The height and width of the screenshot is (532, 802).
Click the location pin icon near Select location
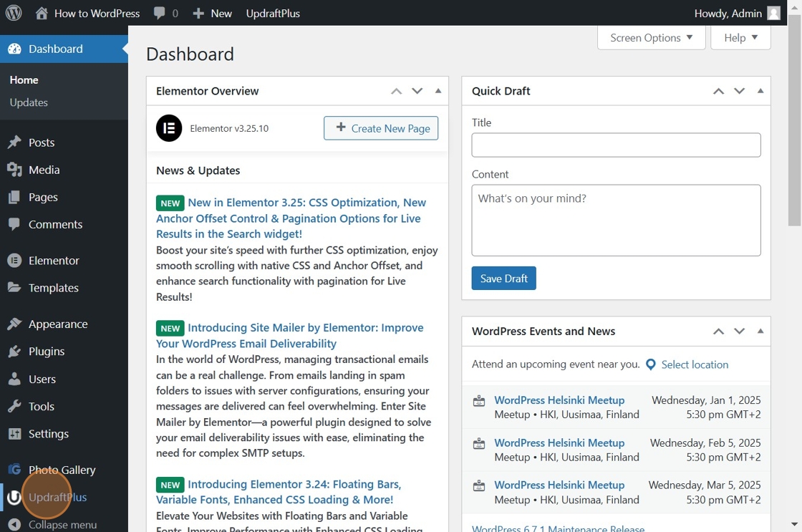tap(651, 364)
